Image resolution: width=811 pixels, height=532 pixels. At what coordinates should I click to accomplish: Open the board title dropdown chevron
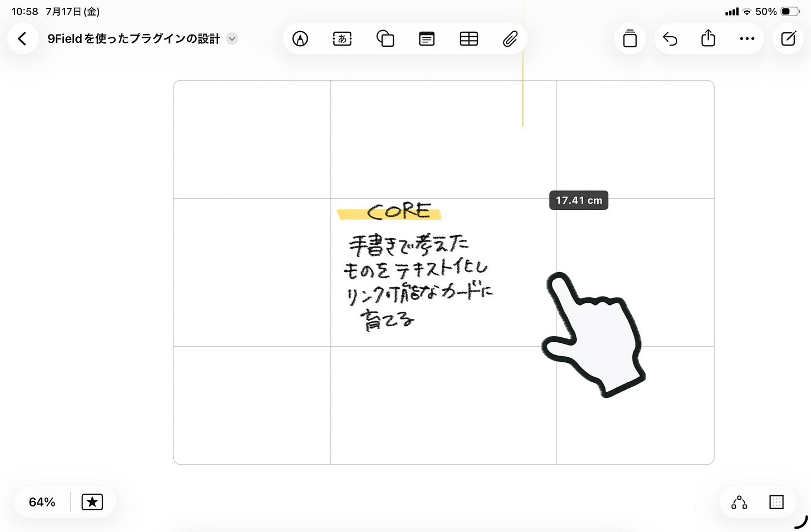(x=232, y=39)
